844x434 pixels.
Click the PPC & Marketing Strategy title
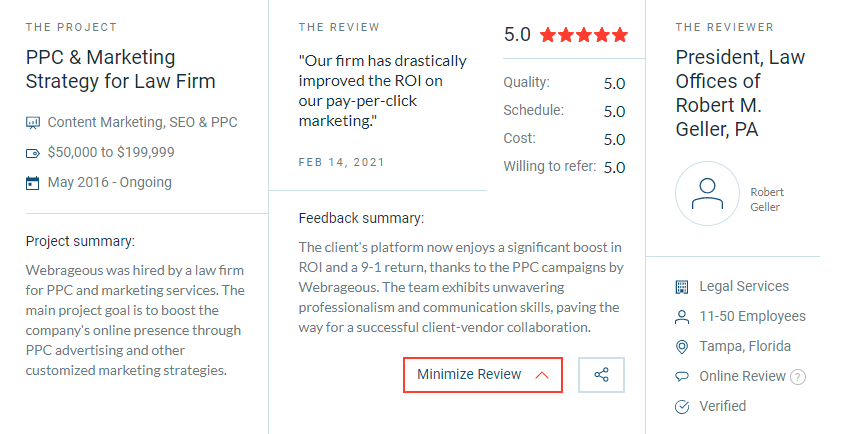(121, 69)
